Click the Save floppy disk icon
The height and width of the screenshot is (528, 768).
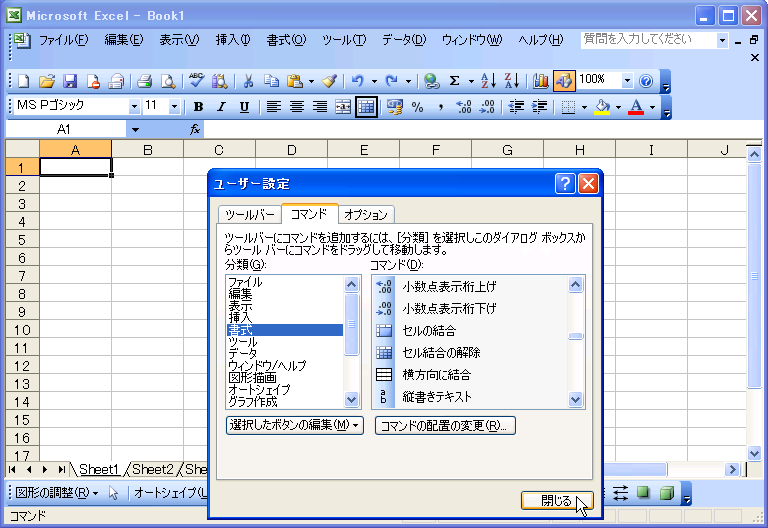70,81
